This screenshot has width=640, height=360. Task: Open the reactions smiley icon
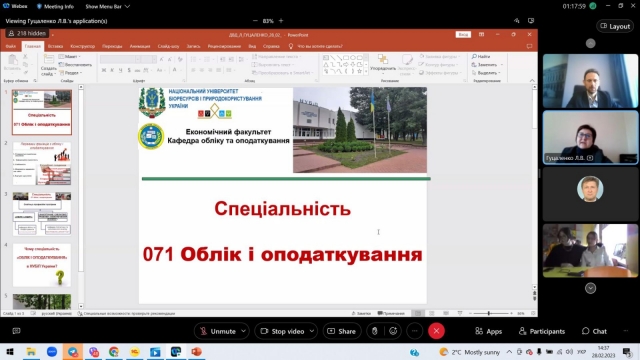[x=393, y=331]
